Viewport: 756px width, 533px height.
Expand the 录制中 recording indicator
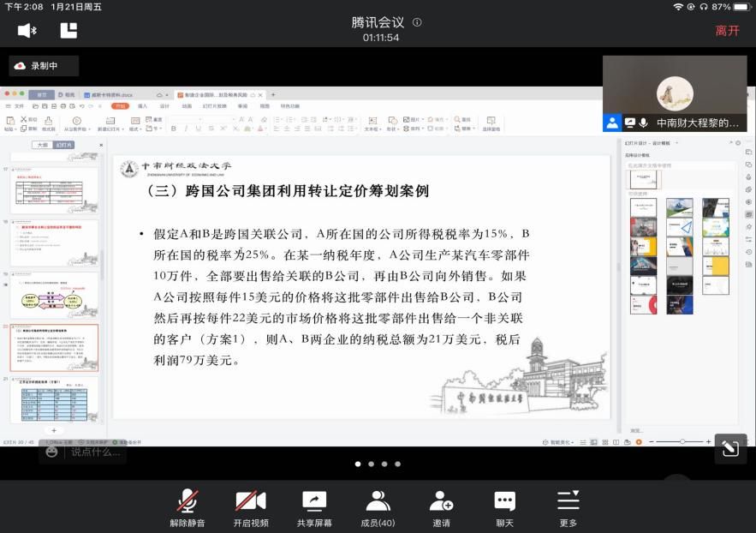(x=45, y=66)
